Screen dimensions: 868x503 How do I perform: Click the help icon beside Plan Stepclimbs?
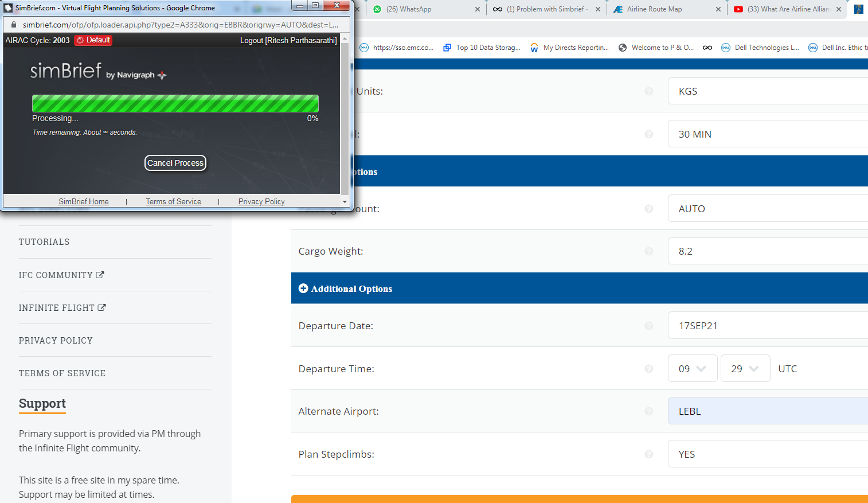[x=649, y=454]
